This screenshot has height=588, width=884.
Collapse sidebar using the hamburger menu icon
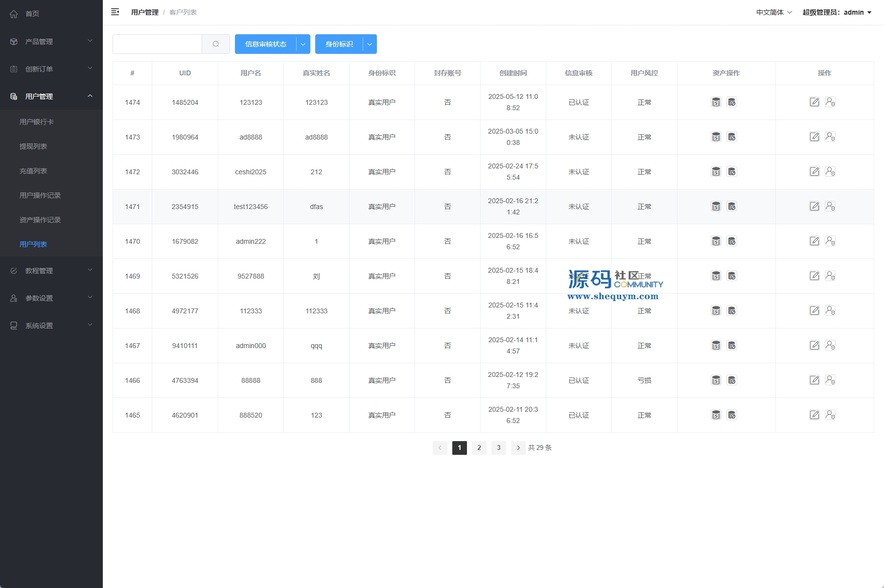pos(115,12)
